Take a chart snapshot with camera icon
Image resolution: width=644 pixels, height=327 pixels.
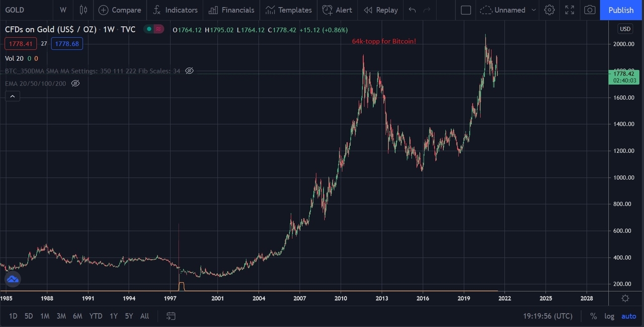tap(590, 10)
